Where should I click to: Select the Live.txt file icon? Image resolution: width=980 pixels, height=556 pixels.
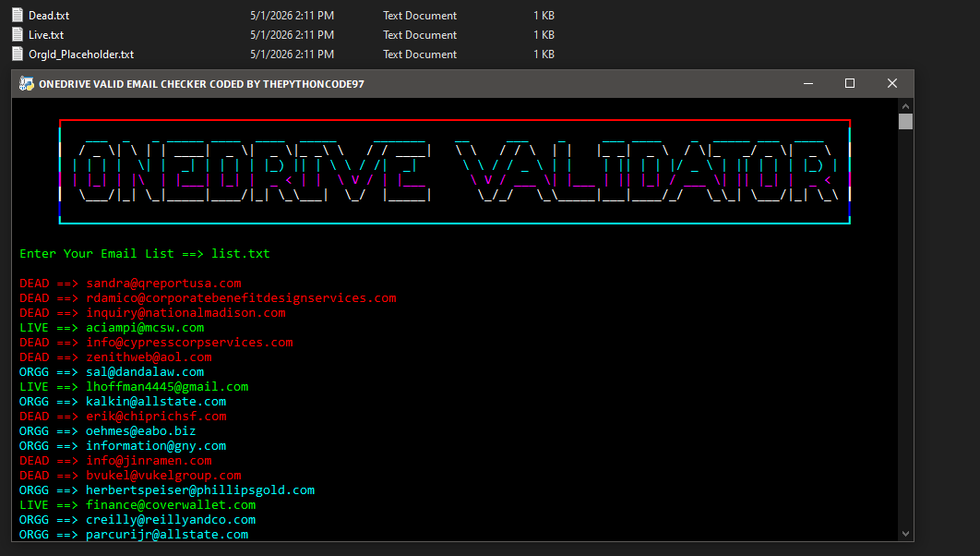[18, 34]
